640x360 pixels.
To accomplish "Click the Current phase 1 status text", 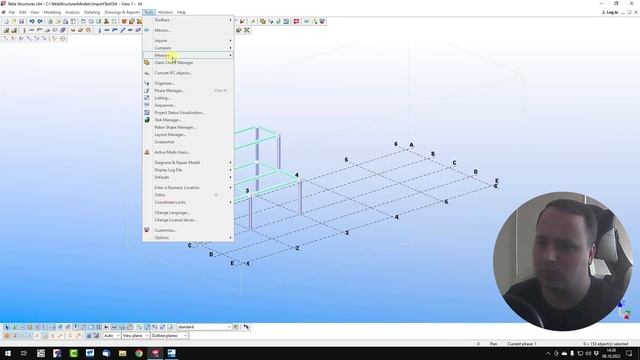I will pyautogui.click(x=522, y=344).
